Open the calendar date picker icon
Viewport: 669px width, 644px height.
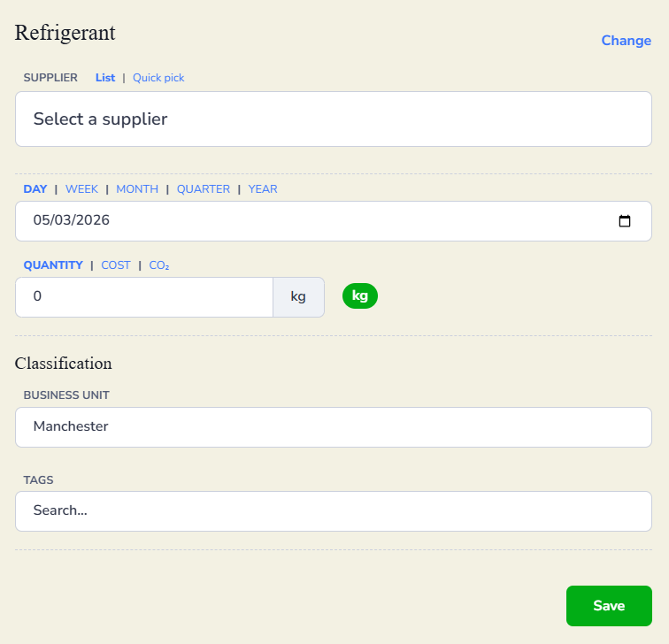pyautogui.click(x=625, y=221)
